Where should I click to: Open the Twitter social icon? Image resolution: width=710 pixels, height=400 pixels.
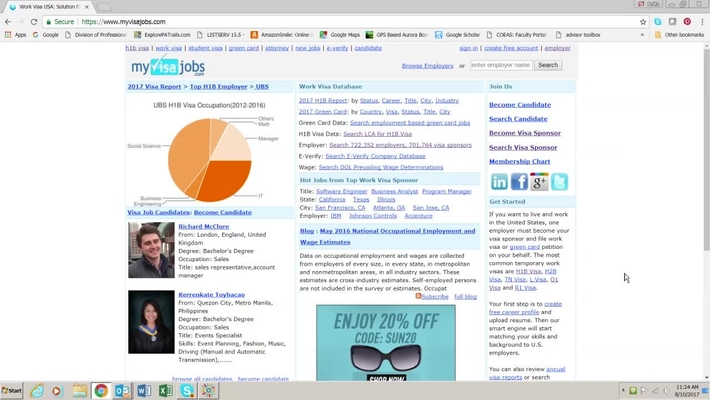click(559, 182)
